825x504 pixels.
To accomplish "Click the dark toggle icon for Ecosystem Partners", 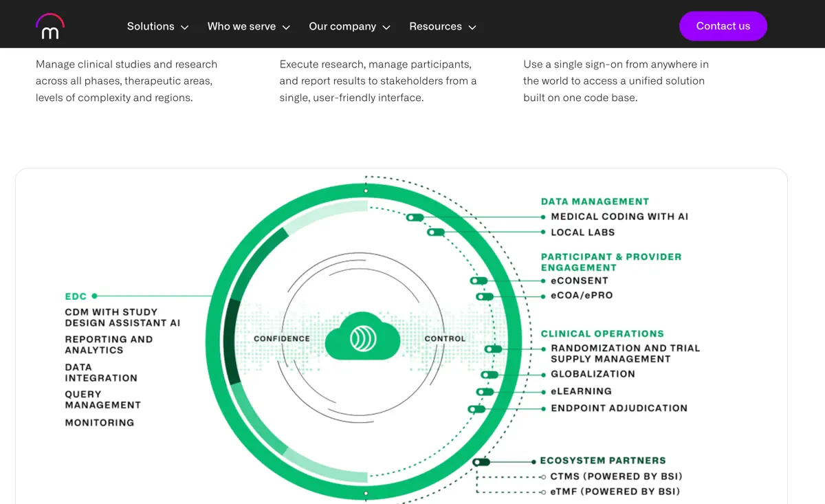I will [x=481, y=462].
